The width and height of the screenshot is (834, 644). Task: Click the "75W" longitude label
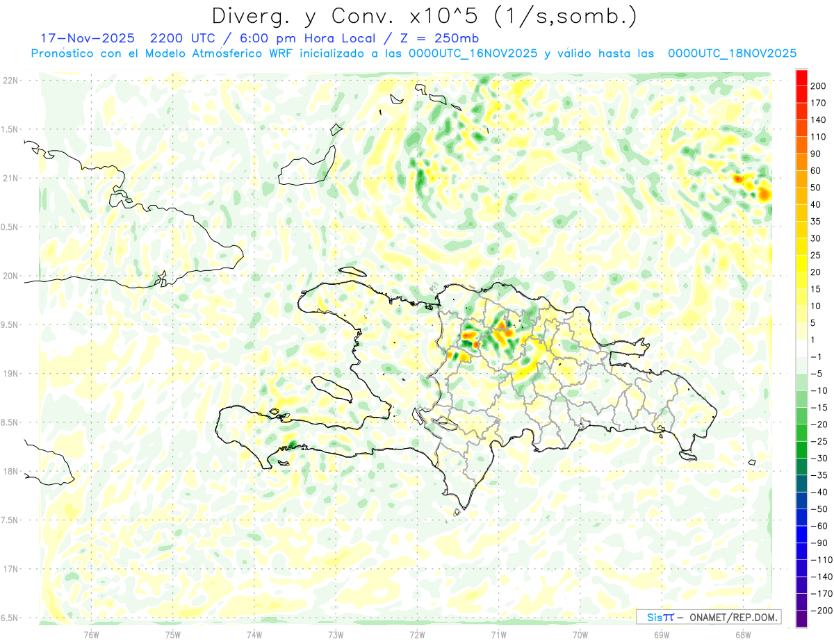[x=173, y=634]
